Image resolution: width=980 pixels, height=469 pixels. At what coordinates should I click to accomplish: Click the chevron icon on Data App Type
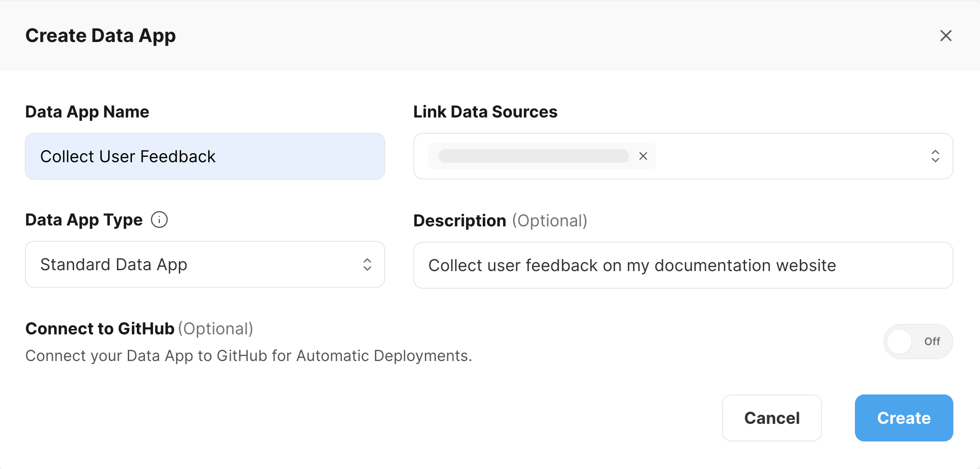pos(368,264)
